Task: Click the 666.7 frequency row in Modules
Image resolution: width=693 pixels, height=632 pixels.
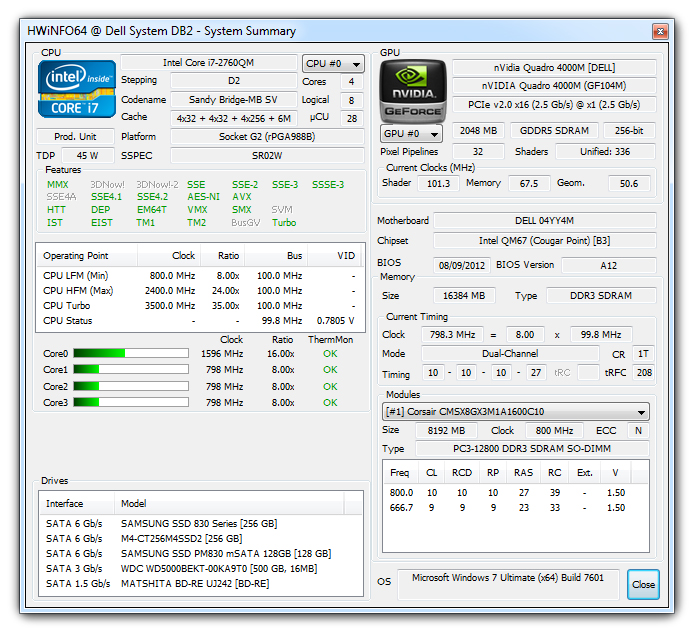Action: (x=516, y=508)
